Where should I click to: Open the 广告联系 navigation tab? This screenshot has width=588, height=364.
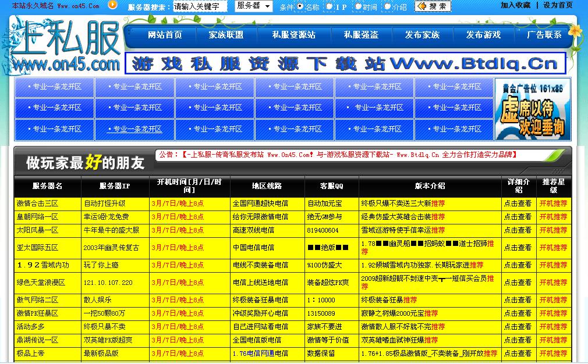click(x=545, y=35)
